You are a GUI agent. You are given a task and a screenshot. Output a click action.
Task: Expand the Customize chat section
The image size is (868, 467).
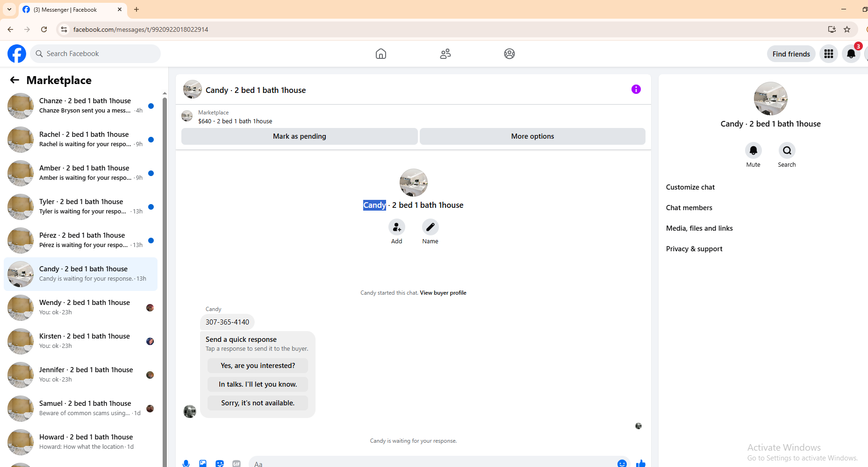(690, 187)
